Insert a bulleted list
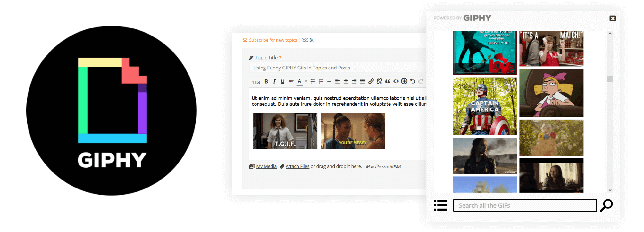 313,81
